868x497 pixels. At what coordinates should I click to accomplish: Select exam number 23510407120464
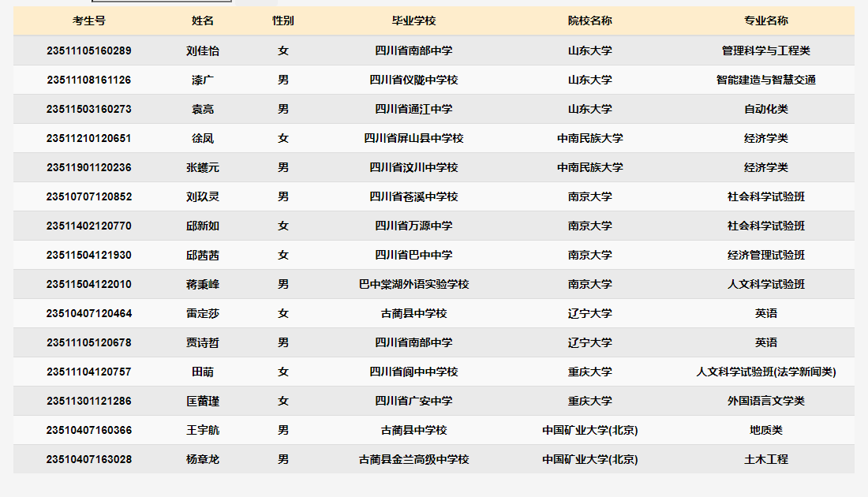89,314
